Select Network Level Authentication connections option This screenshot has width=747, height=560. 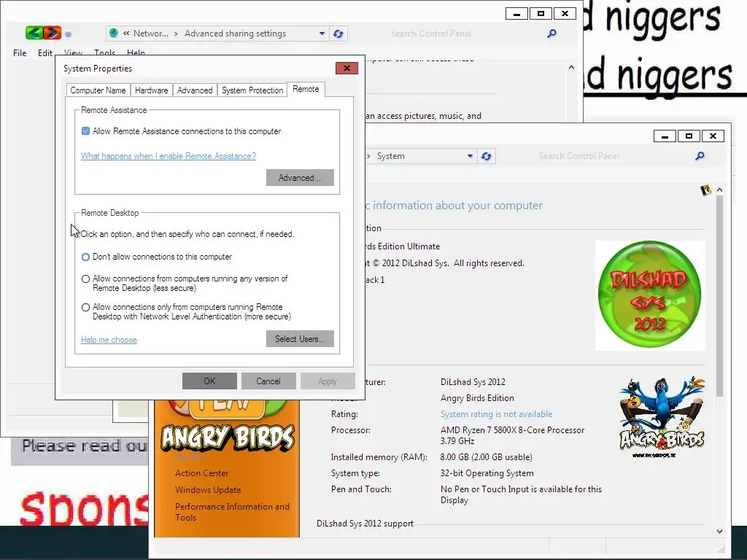[x=86, y=307]
